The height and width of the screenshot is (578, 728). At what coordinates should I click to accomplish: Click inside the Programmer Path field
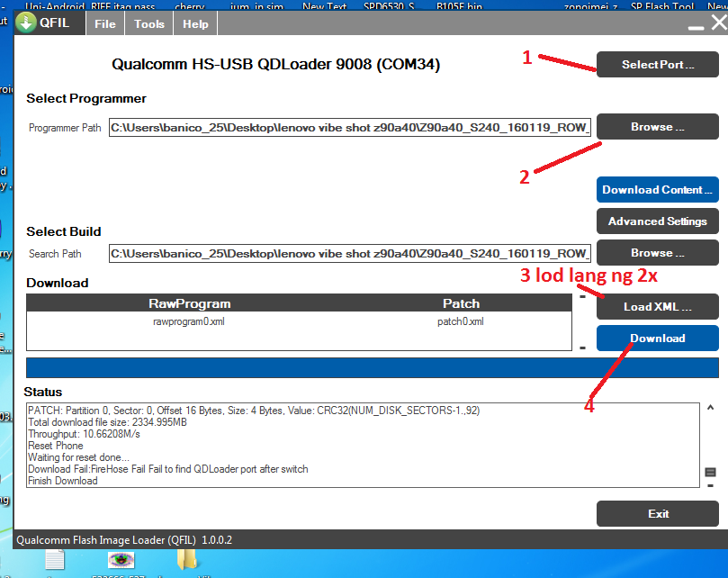pyautogui.click(x=350, y=128)
